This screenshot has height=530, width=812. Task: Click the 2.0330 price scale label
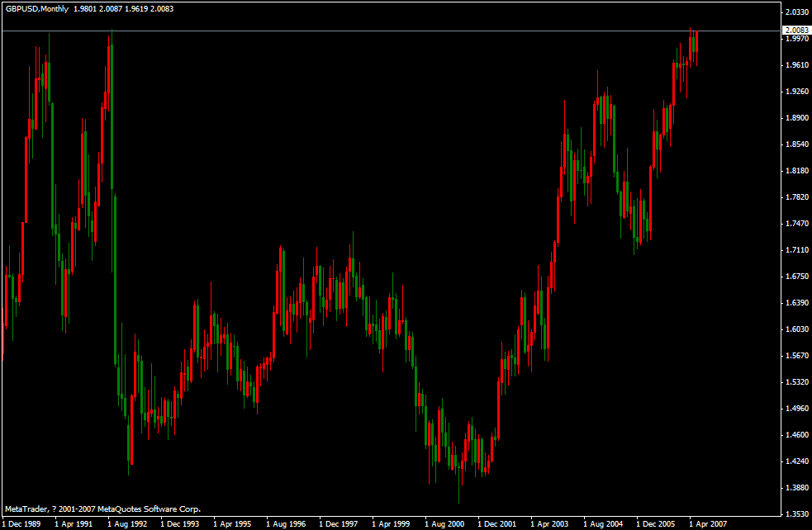point(796,12)
